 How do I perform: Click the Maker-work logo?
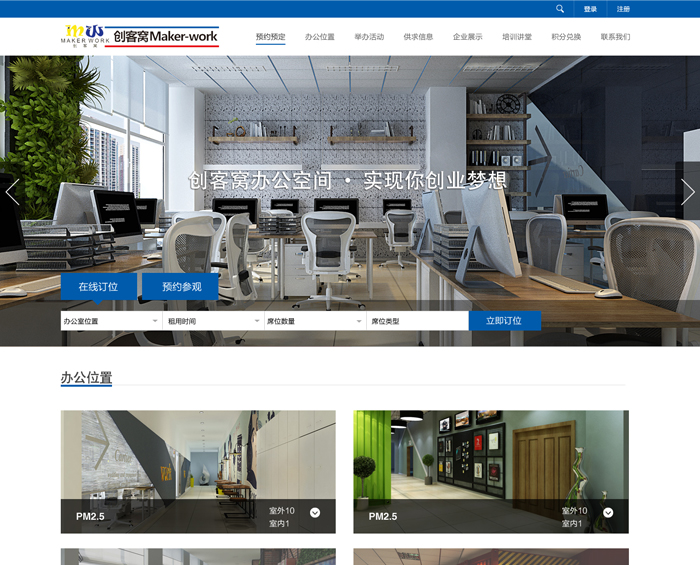[139, 37]
